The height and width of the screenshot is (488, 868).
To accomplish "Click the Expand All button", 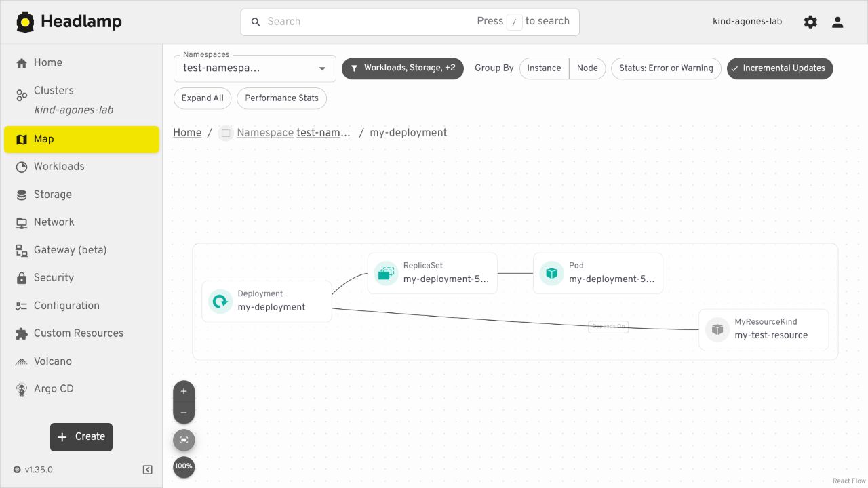I will [203, 98].
